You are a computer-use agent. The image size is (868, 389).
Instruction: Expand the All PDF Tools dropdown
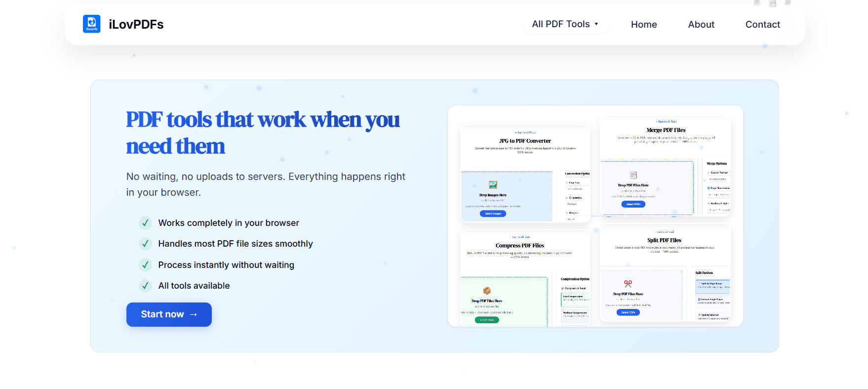(565, 24)
